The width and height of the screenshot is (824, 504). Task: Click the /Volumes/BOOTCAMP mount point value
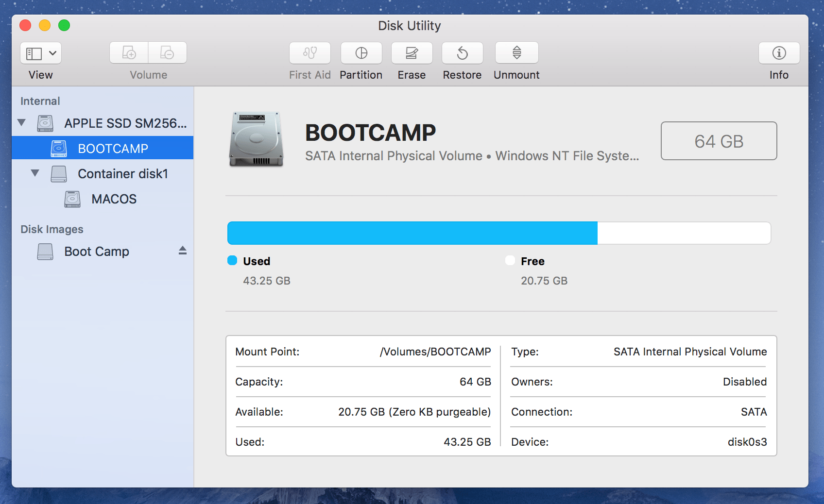click(435, 352)
